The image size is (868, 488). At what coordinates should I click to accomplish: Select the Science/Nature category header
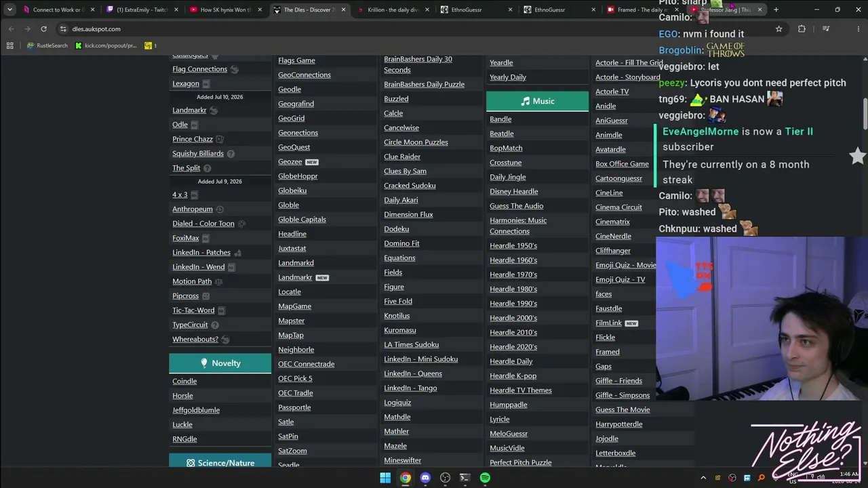pyautogui.click(x=220, y=463)
